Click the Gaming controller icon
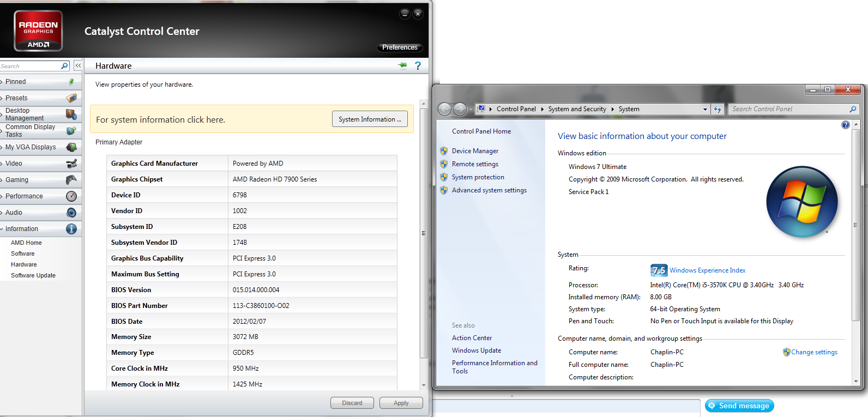Screen dimensions: 868x417 pos(71,180)
